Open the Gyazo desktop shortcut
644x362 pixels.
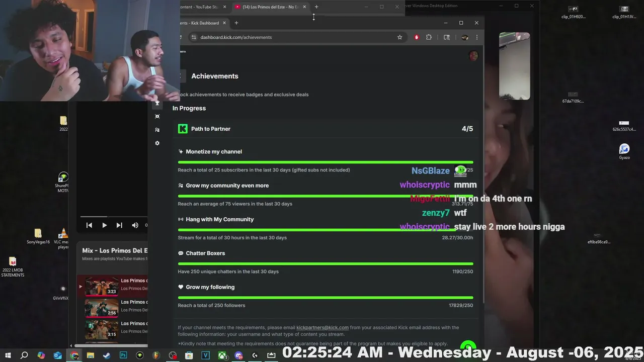coord(624,152)
